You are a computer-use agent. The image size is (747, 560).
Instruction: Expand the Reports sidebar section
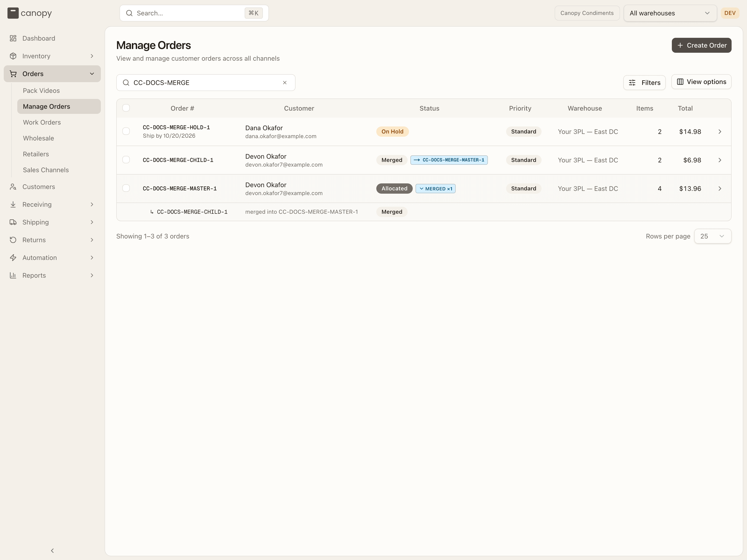tap(52, 275)
